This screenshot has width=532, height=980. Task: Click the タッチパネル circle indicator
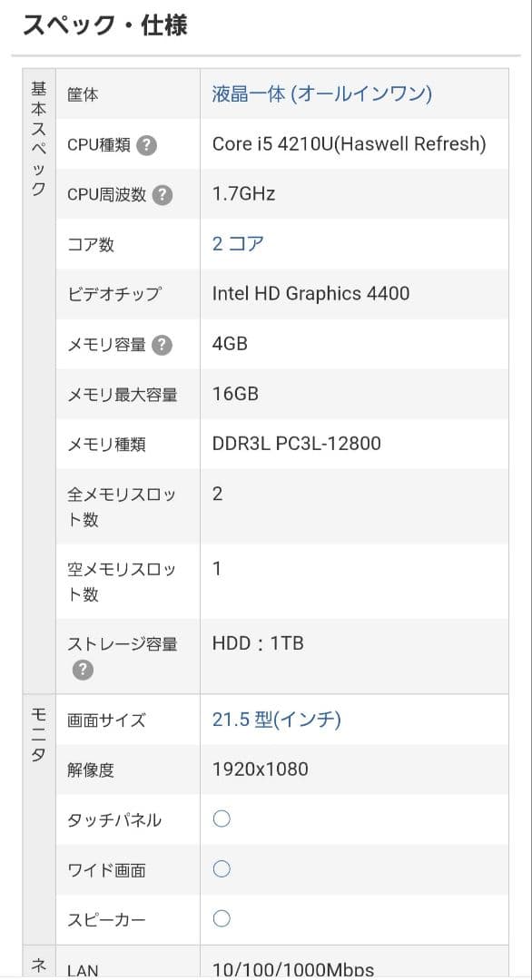tap(221, 818)
